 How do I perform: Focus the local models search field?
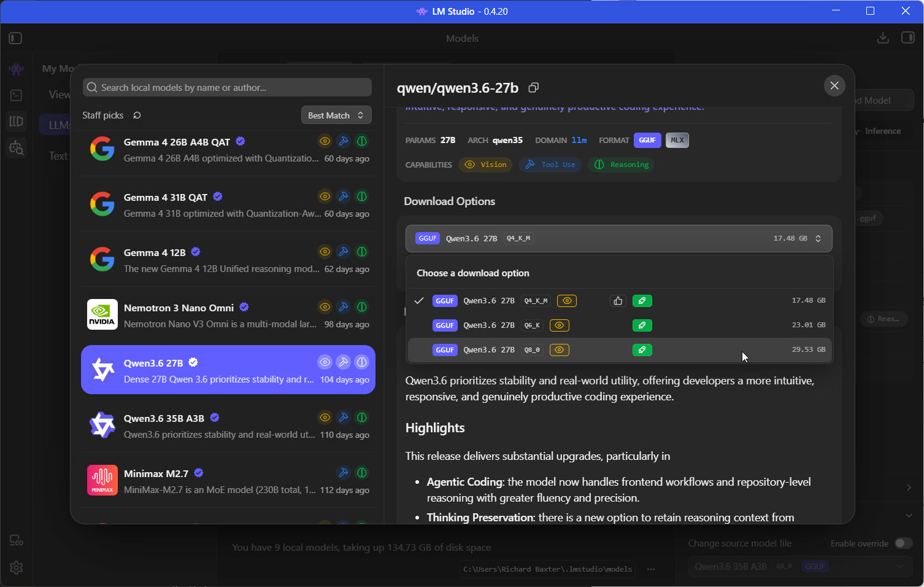(227, 87)
